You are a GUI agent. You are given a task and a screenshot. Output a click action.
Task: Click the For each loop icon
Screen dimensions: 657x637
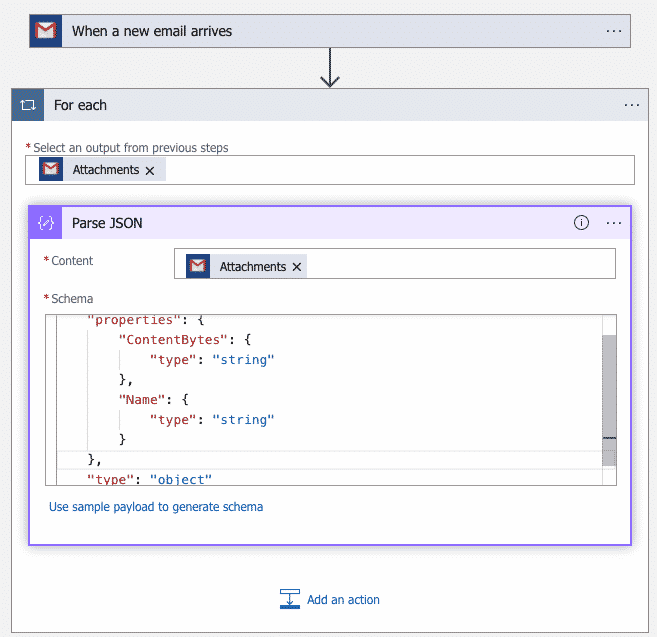[28, 105]
